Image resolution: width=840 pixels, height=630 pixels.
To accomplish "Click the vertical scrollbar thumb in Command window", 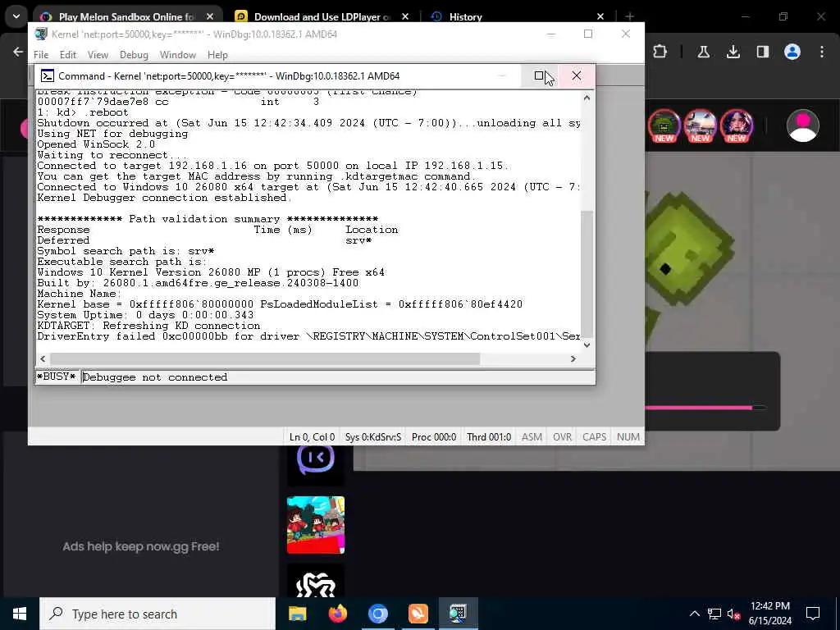I will [x=587, y=274].
